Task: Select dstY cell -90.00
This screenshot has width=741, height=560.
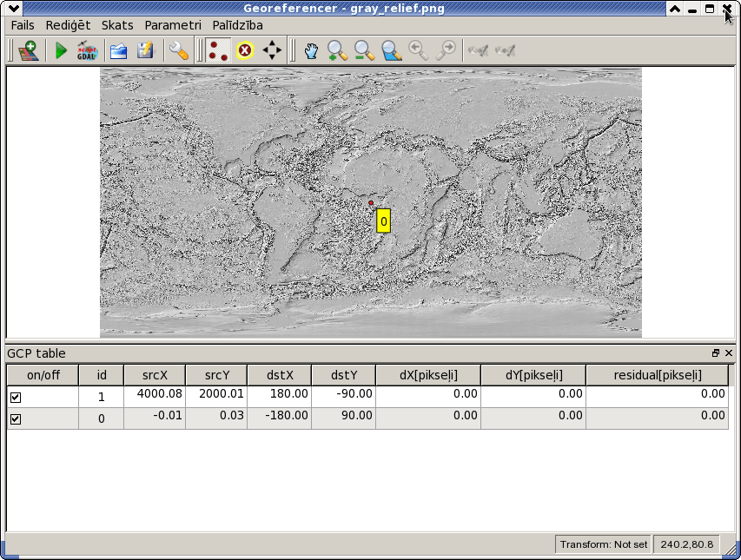Action: (343, 397)
